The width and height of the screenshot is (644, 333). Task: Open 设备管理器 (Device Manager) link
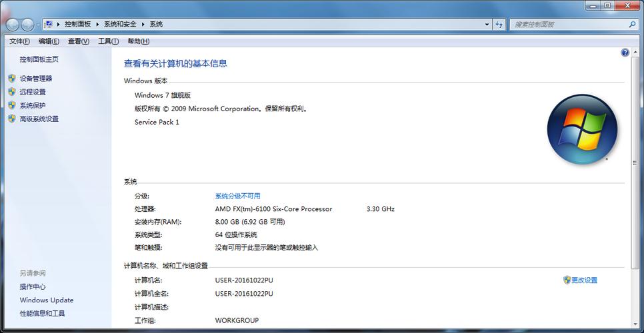coord(36,79)
